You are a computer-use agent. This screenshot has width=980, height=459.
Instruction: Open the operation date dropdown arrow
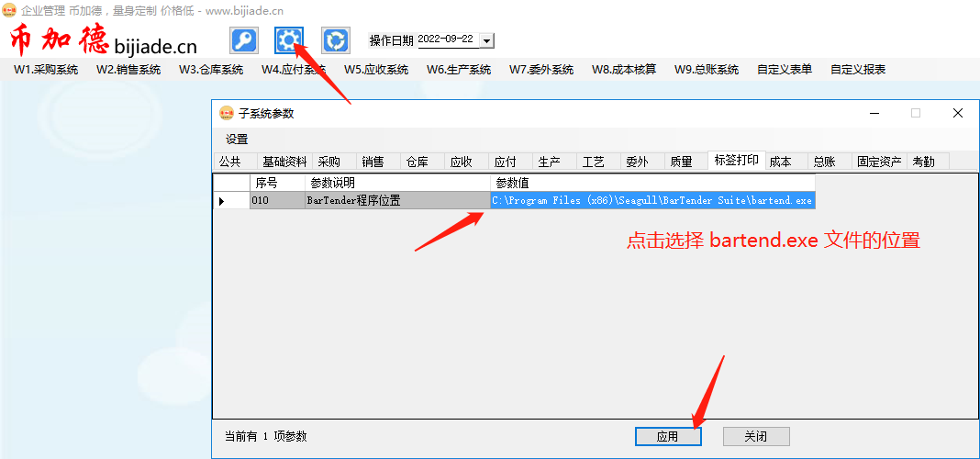click(x=487, y=40)
